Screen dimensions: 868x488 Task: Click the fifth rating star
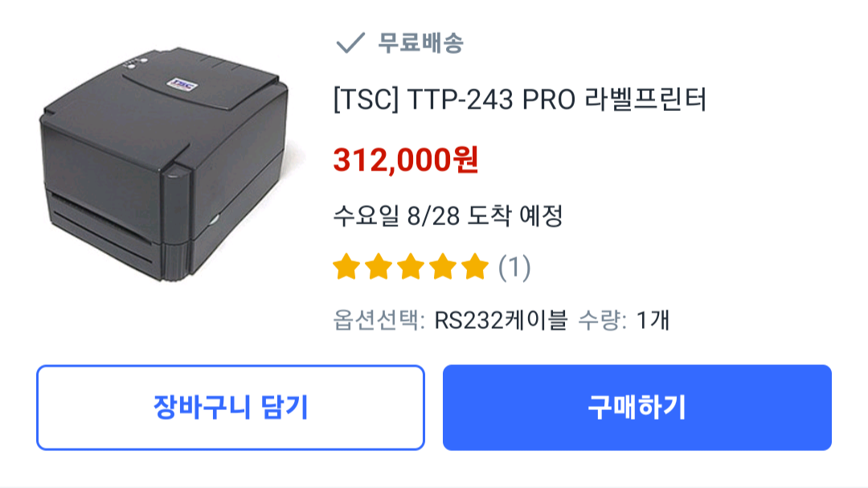tap(475, 266)
